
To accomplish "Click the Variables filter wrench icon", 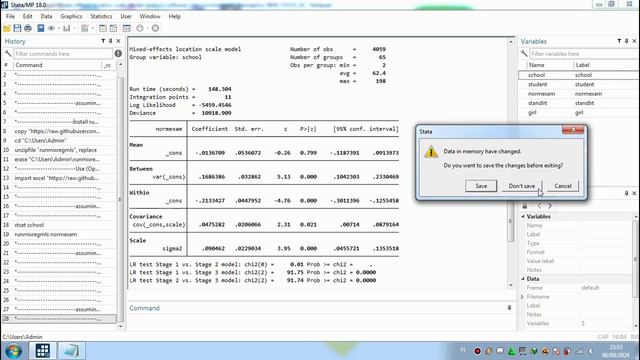I will (x=524, y=53).
